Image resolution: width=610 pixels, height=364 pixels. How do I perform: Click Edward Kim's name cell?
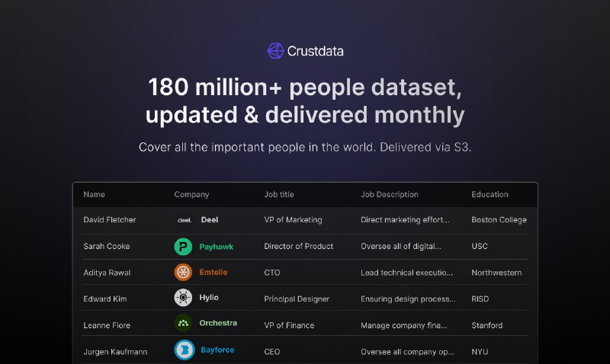(106, 299)
